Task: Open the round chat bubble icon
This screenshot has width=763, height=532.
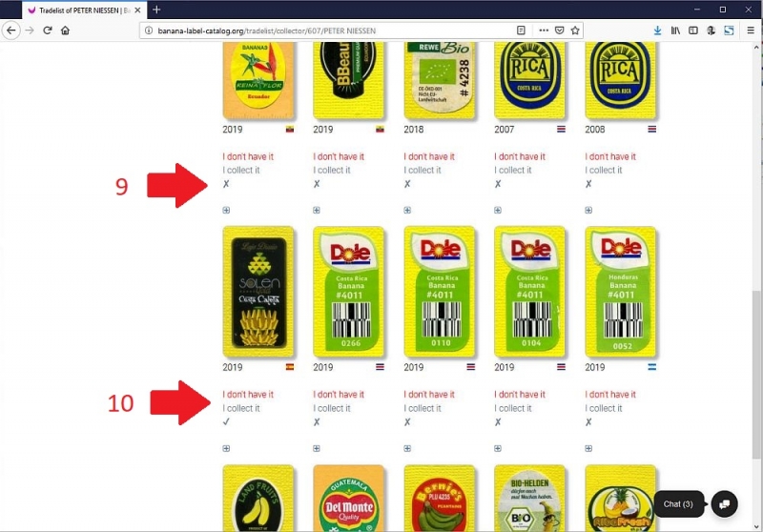Action: 724,504
